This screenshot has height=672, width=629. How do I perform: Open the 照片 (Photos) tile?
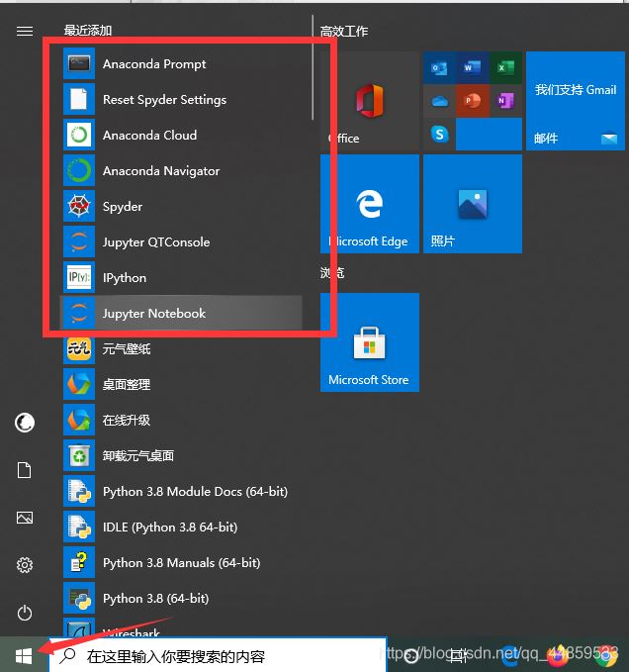[x=472, y=204]
